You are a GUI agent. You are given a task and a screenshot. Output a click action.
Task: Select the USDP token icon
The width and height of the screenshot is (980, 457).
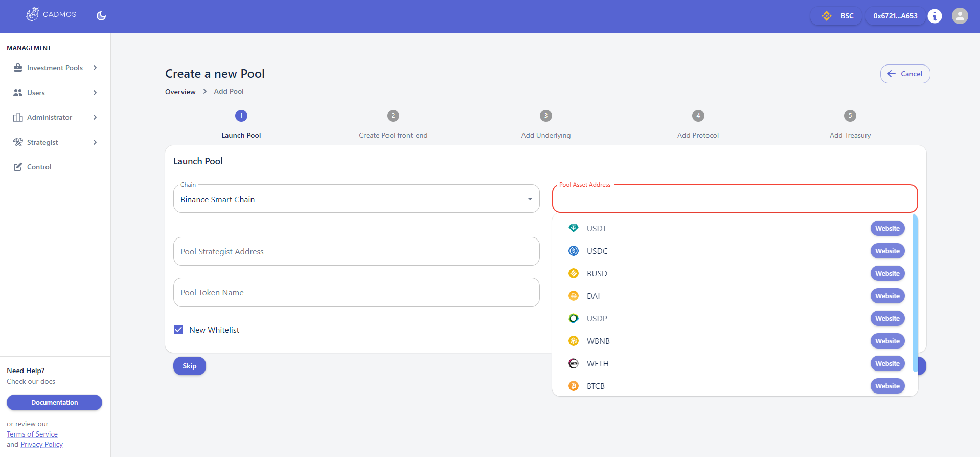pyautogui.click(x=574, y=318)
